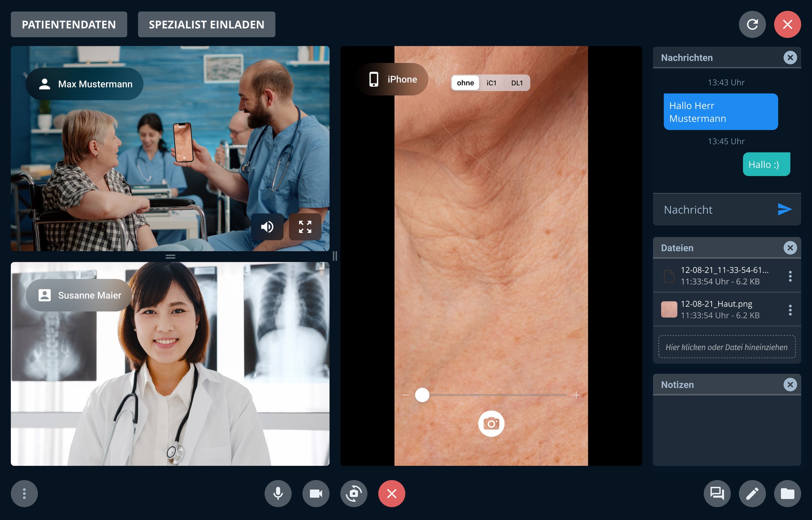The image size is (812, 520).
Task: Switch camera with rotate camera icon
Action: point(354,493)
